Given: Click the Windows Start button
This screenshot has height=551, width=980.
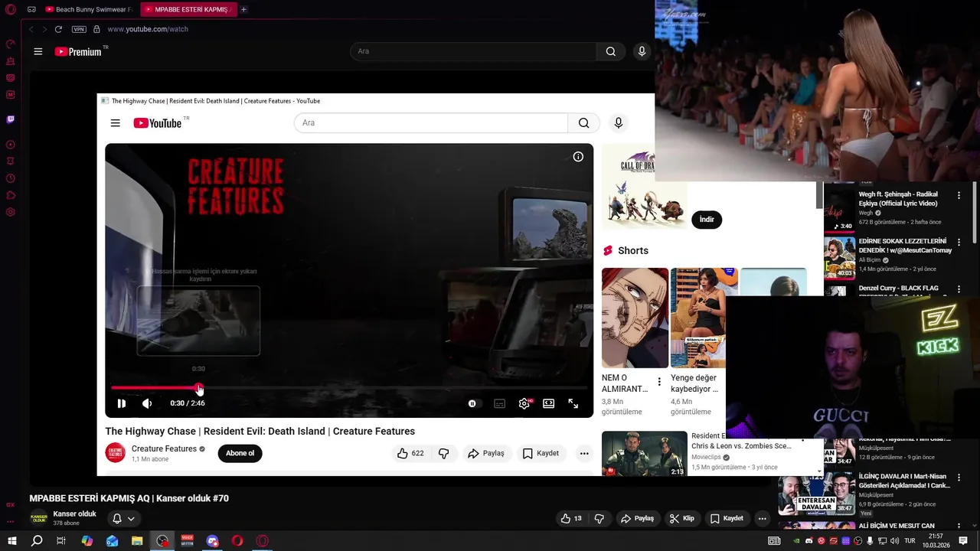Looking at the screenshot, I should 11,541.
